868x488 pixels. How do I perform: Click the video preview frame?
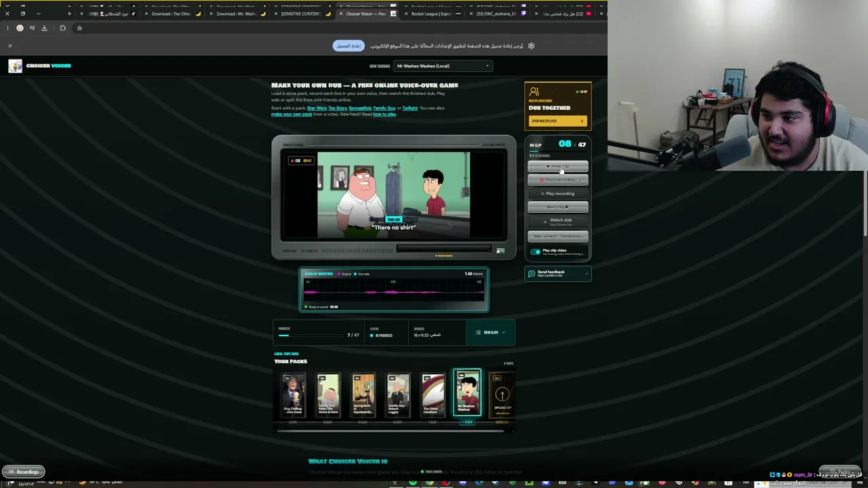tap(393, 195)
